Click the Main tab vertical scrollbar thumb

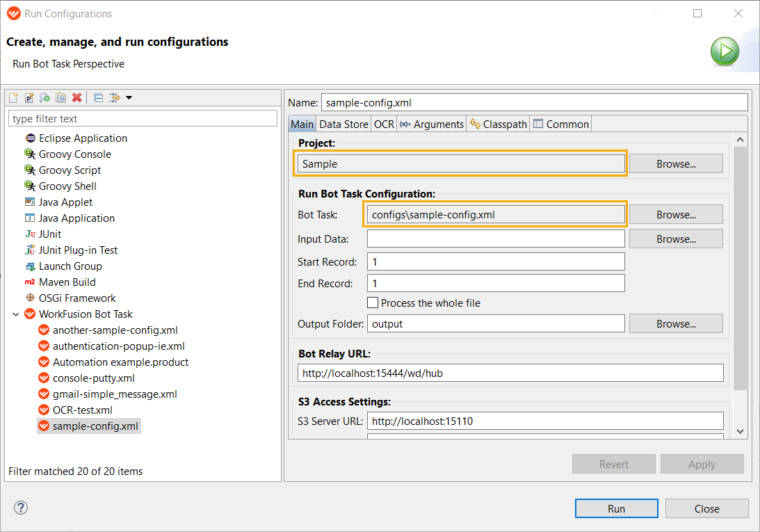[740, 268]
